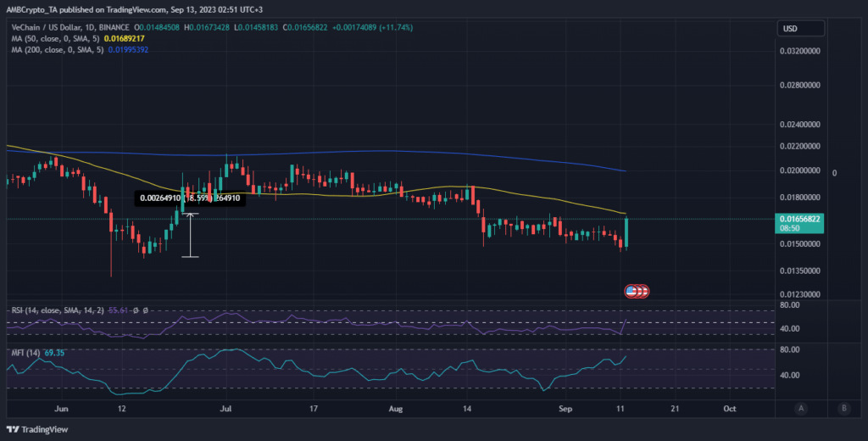Click the current price label 0.01656822

(x=804, y=219)
